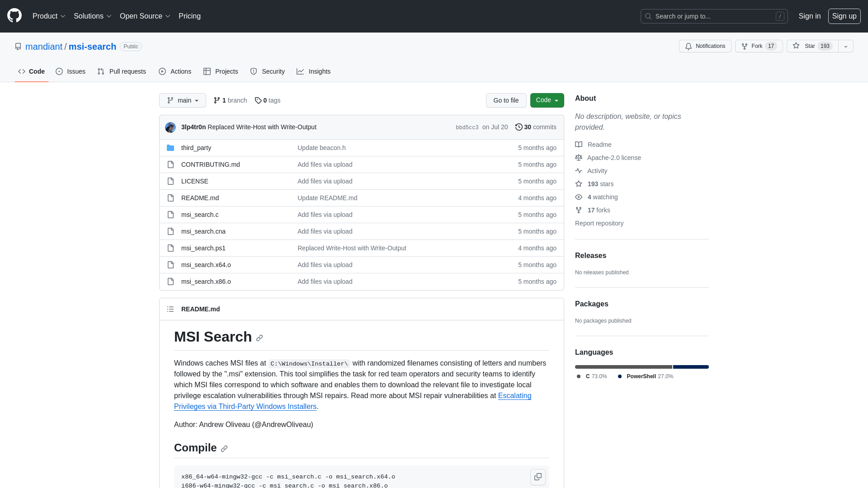Viewport: 868px width, 488px height.
Task: Open the GitHub home logo
Action: coord(14,16)
